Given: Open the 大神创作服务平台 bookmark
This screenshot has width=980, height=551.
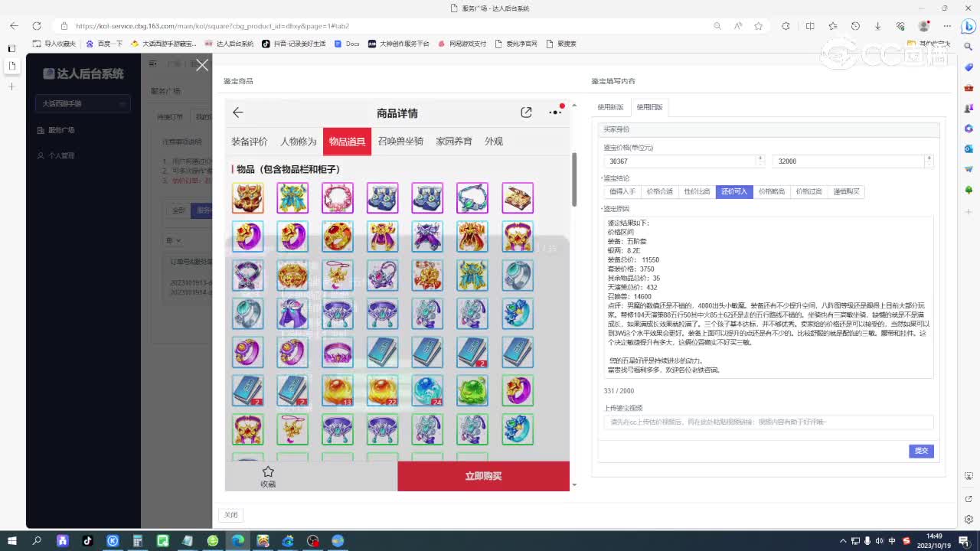Looking at the screenshot, I should coord(399,44).
